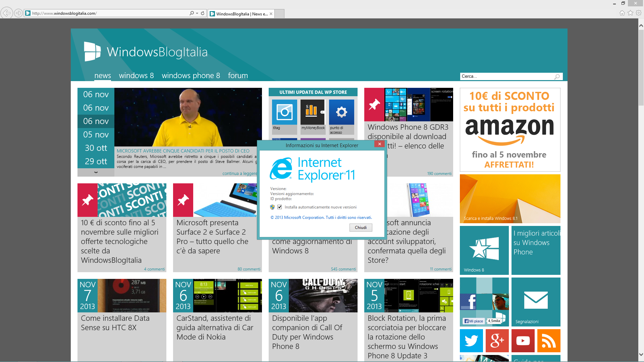Open the Segnalazioni envelope tile
644x362 pixels.
(x=536, y=302)
